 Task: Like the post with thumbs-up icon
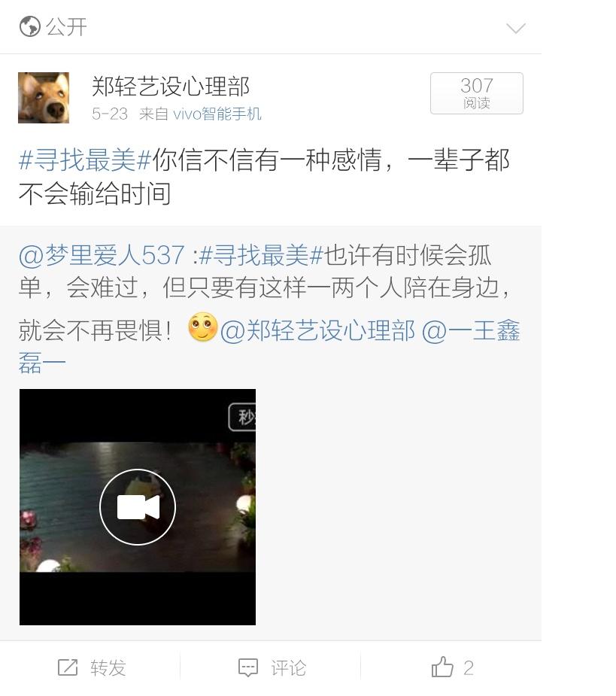442,667
